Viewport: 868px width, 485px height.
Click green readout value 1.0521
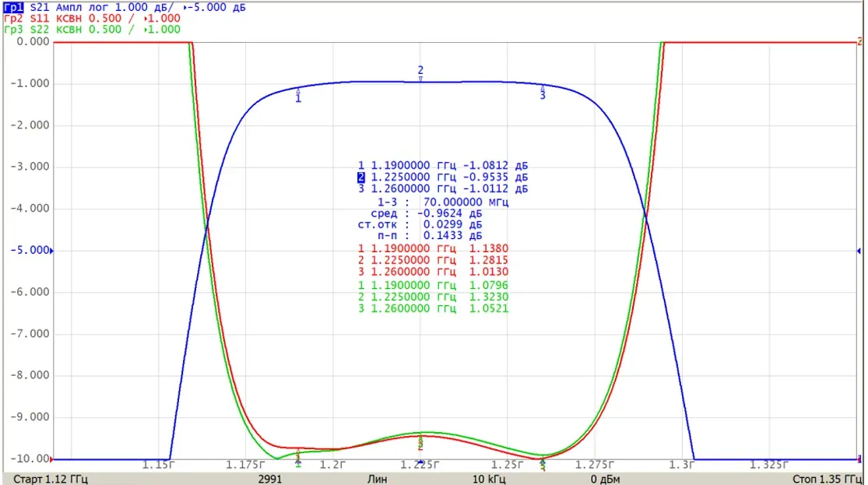[x=489, y=308]
